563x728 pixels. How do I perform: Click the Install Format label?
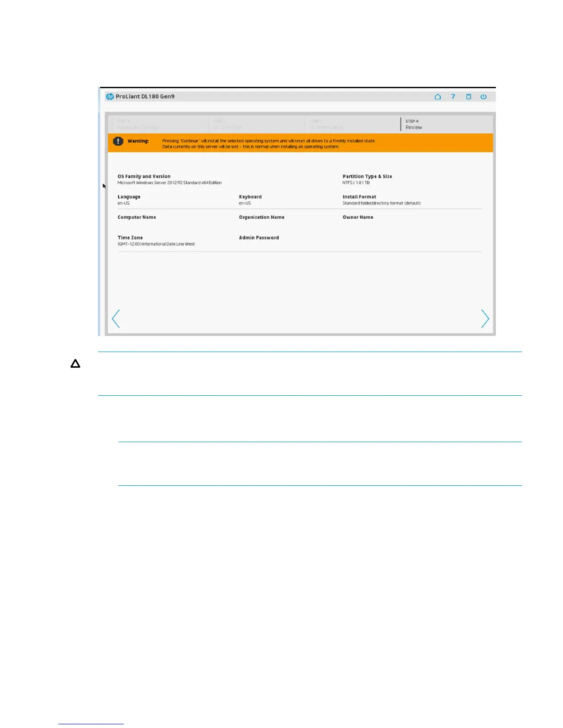359,197
